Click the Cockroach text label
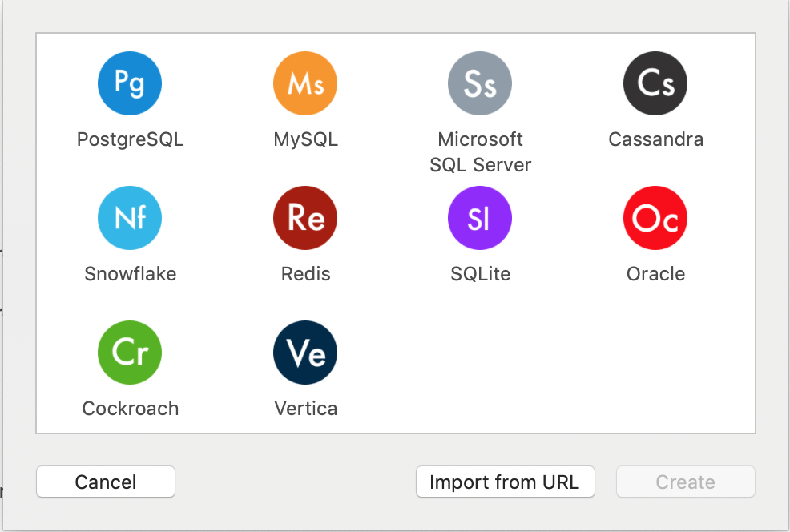Screen dimensions: 790x532 130,409
